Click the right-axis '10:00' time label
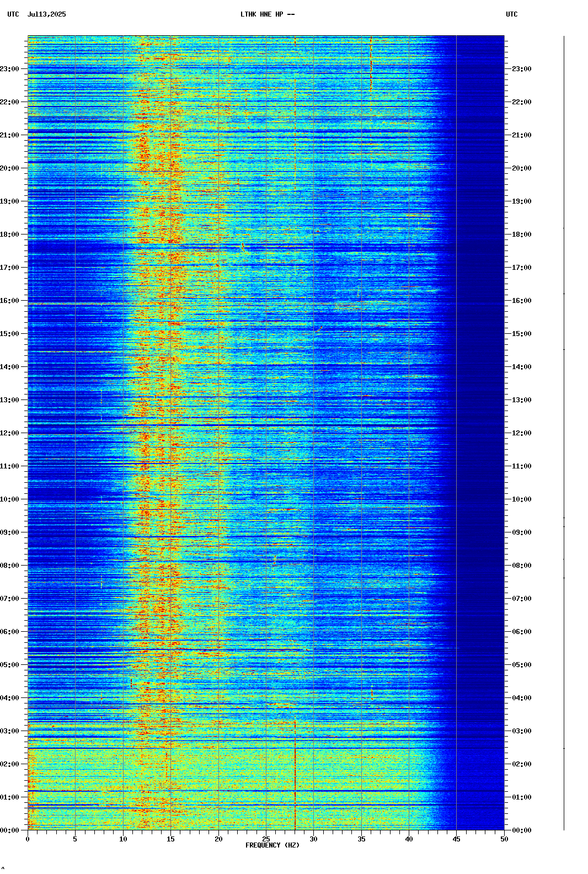Viewport: 588px width, 874px height. [522, 499]
